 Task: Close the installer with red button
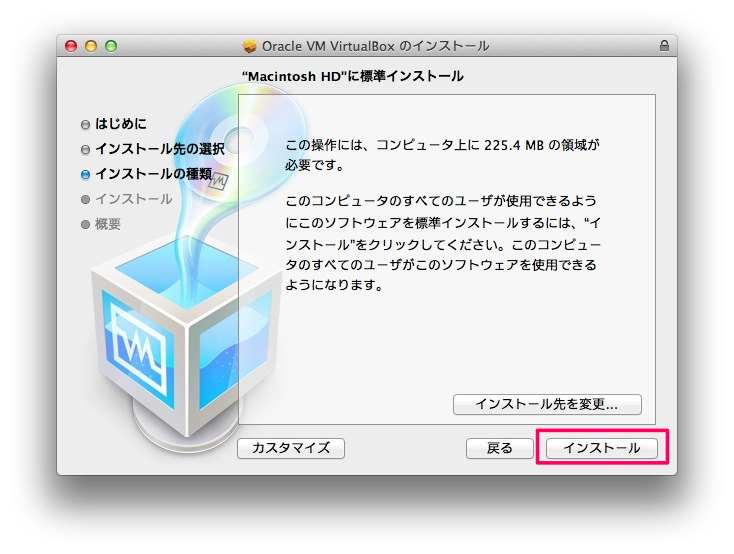tap(71, 46)
